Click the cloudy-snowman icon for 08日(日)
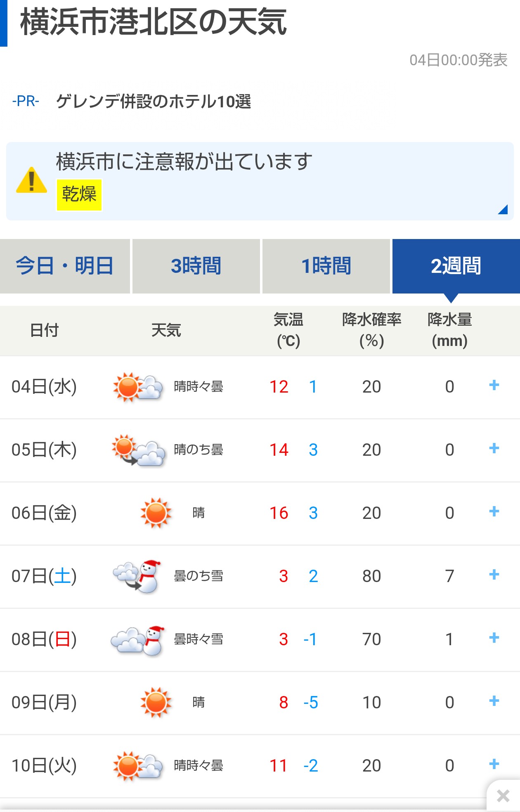 tap(137, 640)
